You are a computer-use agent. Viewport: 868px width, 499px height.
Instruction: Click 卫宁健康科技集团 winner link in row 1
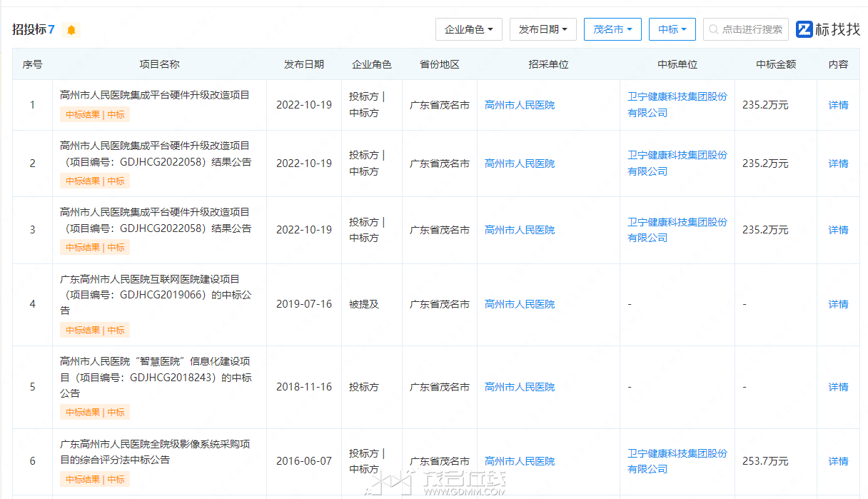(x=677, y=104)
